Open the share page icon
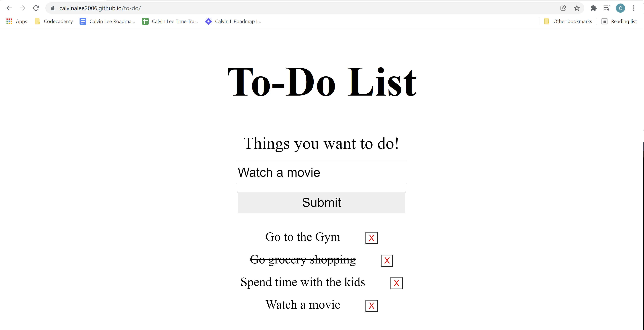This screenshot has width=644, height=330. tap(563, 8)
